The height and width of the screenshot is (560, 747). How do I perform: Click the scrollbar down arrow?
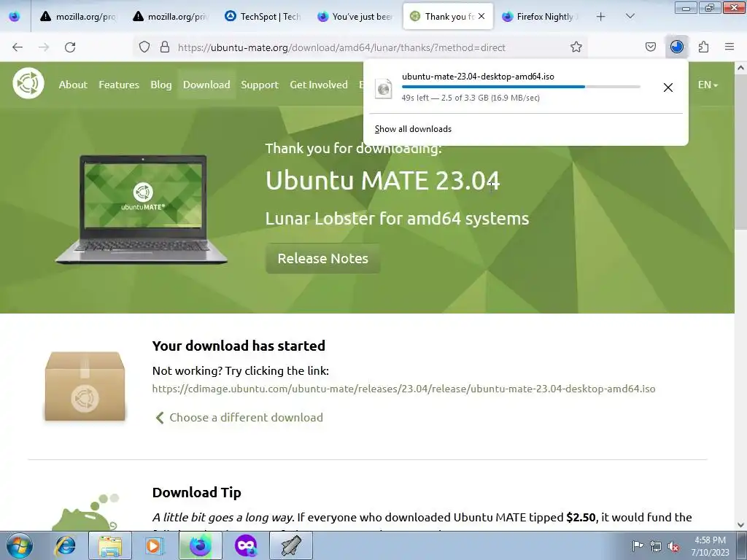tap(740, 525)
